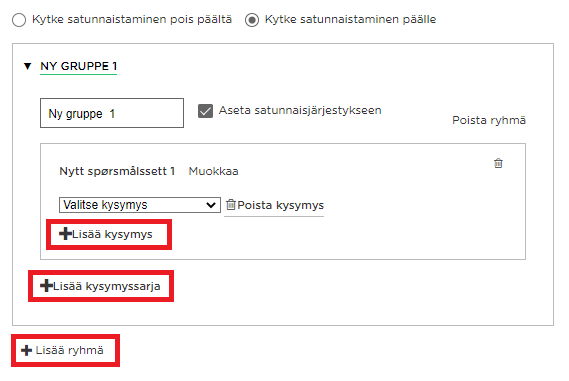The width and height of the screenshot is (569, 381).
Task: Click the Poista kysymys text link
Action: tap(281, 205)
